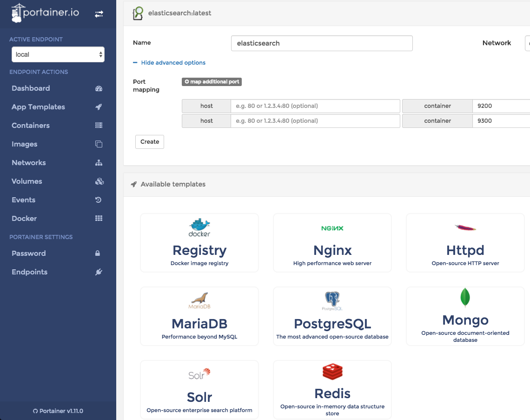
Task: Choose the PostgreSQL template card
Action: tap(332, 316)
